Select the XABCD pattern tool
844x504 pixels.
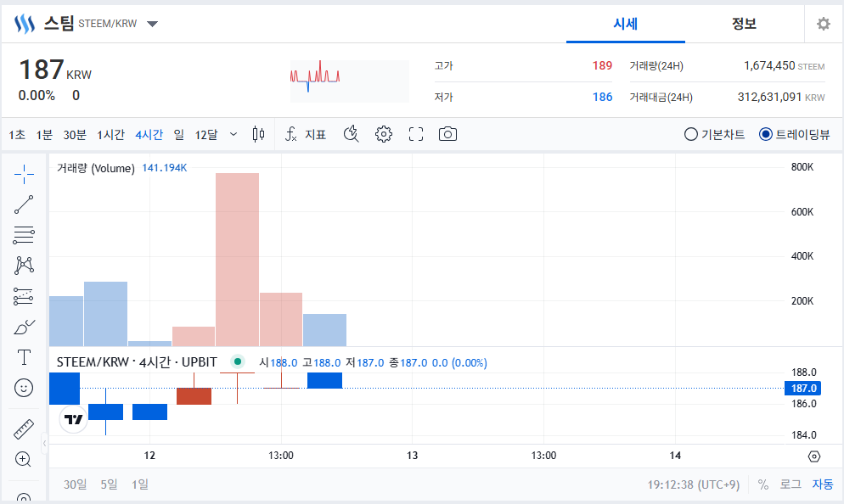point(24,265)
